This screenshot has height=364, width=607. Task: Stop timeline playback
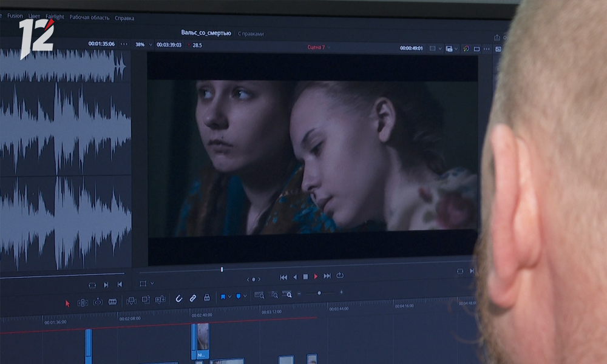click(x=305, y=277)
